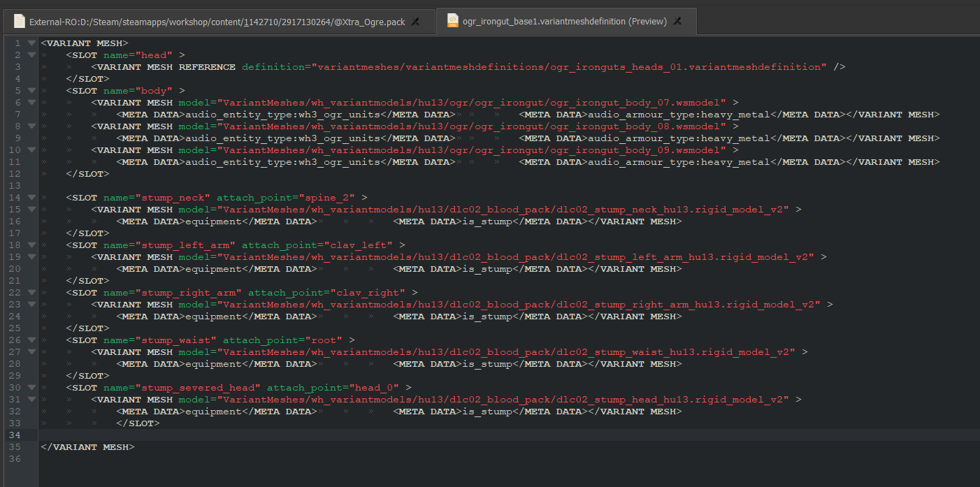
Task: Click the pin icon on the @Xtra_Ogre.pack tab
Action: point(415,22)
